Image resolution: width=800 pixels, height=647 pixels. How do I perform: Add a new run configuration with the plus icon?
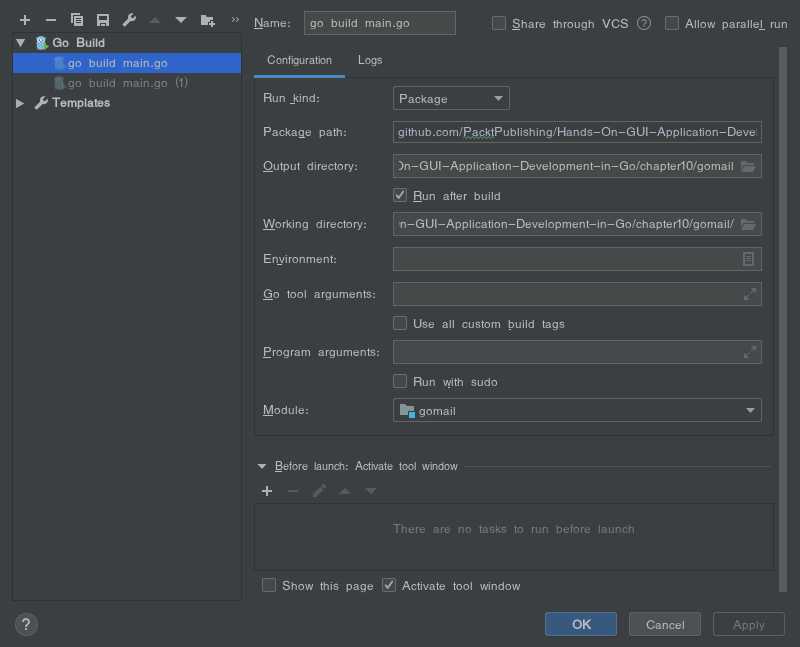24,20
